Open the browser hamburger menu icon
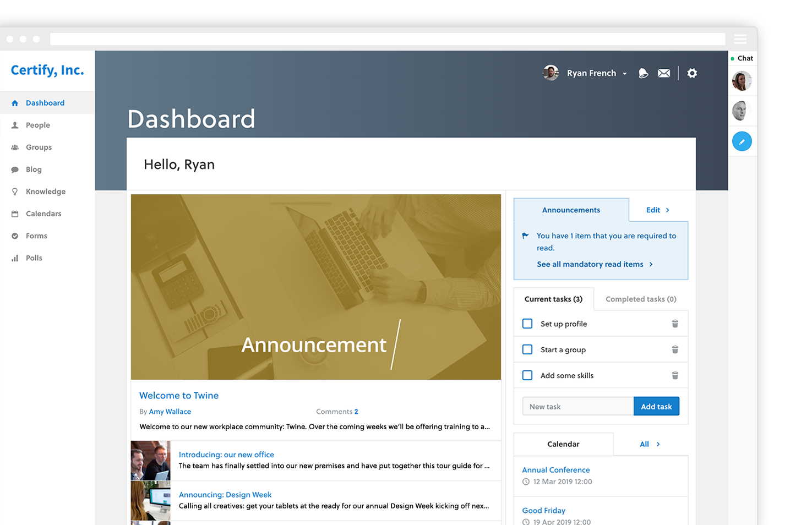 click(x=740, y=39)
